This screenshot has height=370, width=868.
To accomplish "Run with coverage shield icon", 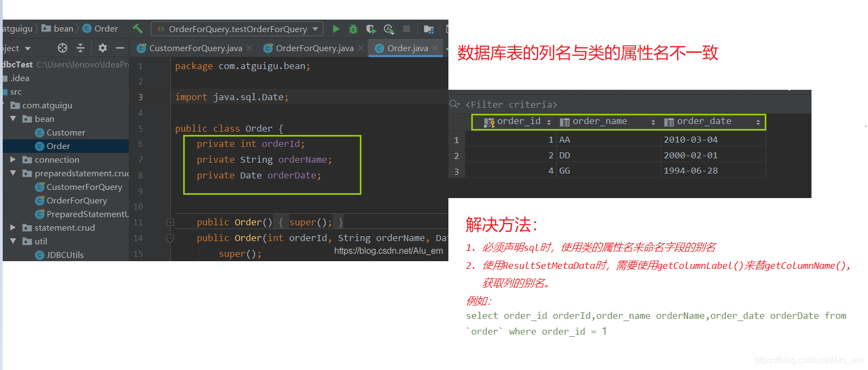I will tap(371, 29).
